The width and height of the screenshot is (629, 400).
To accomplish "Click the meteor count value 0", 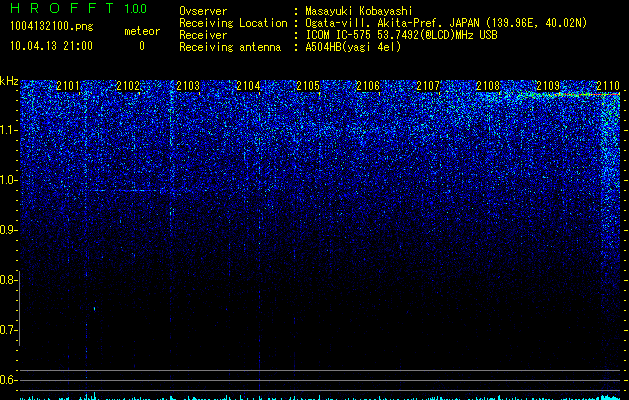I will click(142, 46).
